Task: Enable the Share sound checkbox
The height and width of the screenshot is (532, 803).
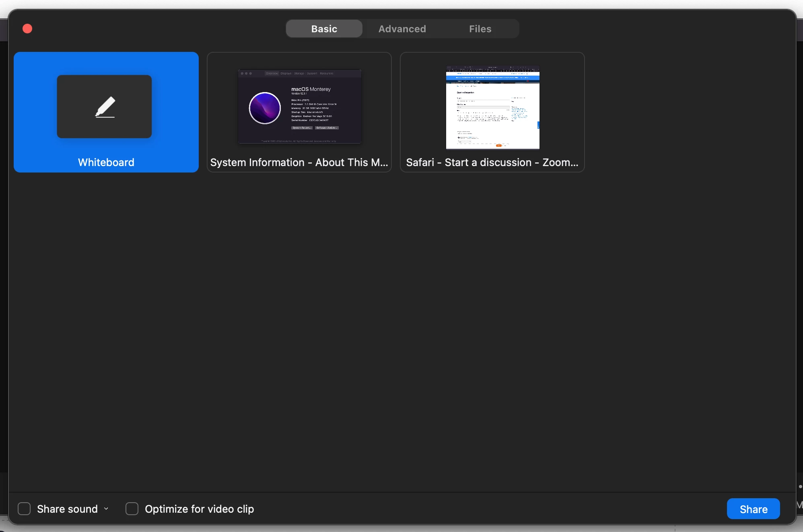Action: (24, 509)
